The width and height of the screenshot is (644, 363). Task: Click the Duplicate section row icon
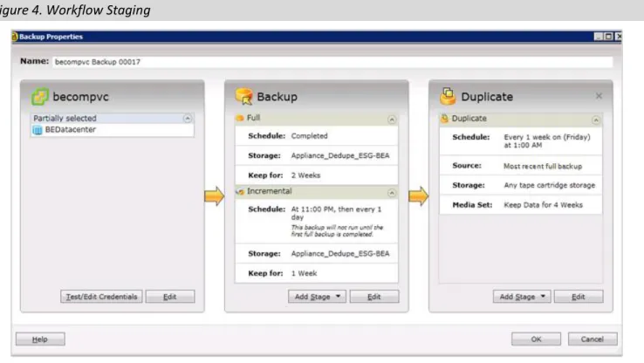click(x=445, y=119)
